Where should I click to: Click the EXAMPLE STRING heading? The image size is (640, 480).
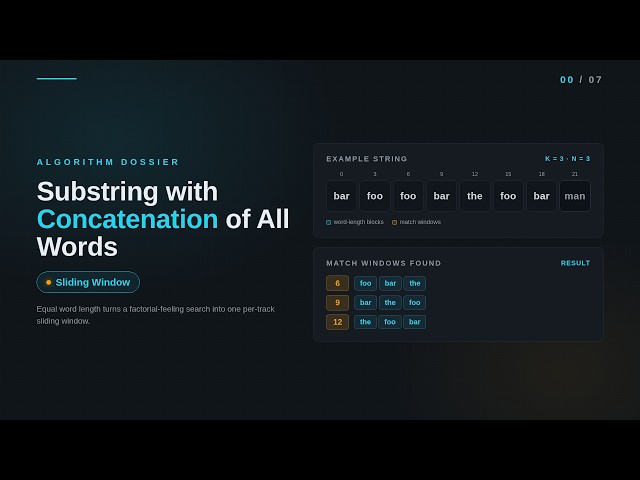click(x=367, y=159)
